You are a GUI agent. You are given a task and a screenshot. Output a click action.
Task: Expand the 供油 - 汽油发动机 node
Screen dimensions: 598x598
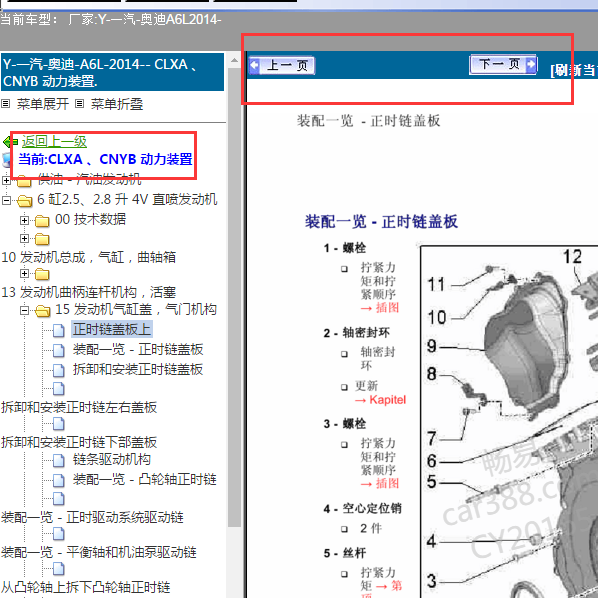click(x=6, y=180)
